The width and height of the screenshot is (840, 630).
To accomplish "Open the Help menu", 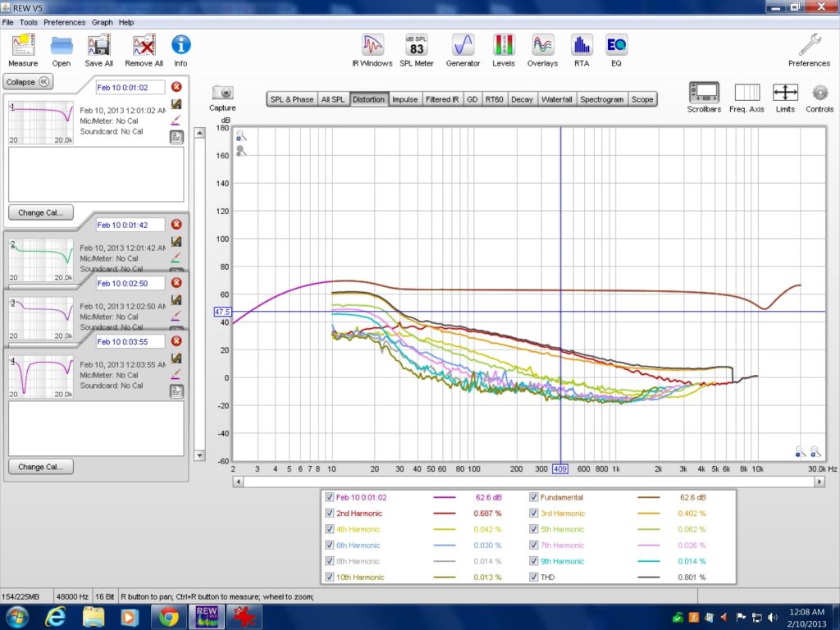I will (126, 22).
